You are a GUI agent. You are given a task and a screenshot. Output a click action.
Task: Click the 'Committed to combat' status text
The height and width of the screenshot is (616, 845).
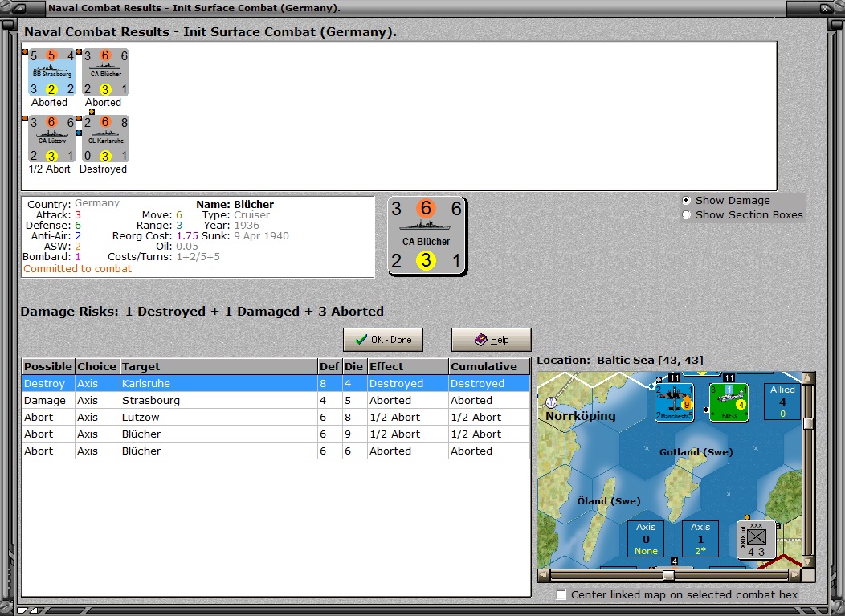tap(77, 269)
